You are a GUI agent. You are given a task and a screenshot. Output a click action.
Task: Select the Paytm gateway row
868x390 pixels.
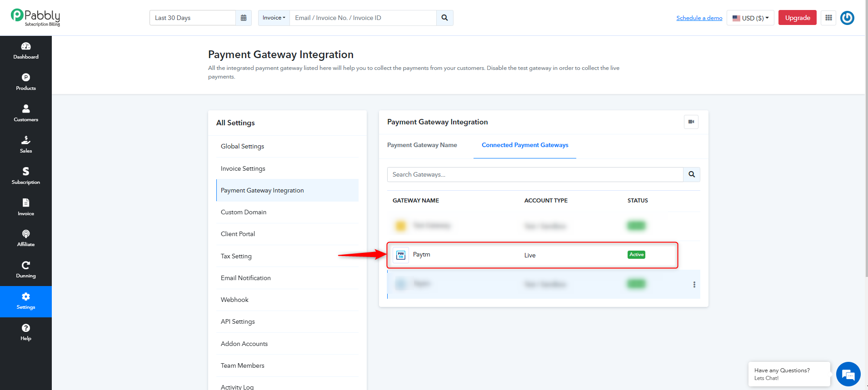[532, 255]
